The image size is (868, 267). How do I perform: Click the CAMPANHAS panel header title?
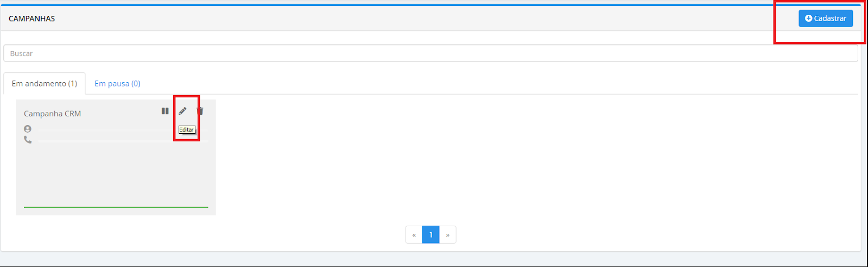pos(32,18)
